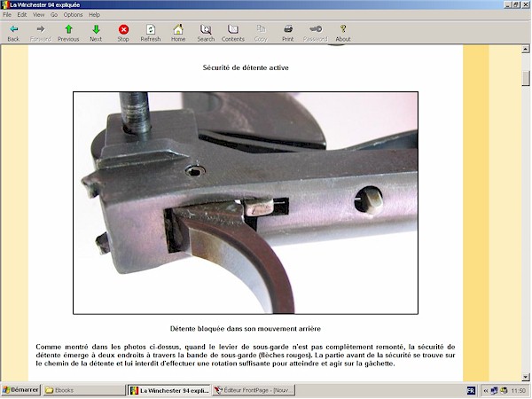Go to the Home page

178,33
